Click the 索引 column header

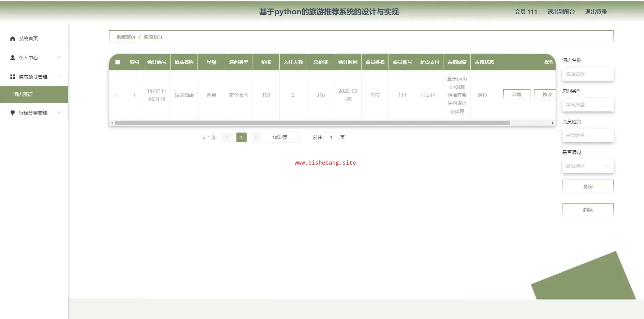(134, 62)
